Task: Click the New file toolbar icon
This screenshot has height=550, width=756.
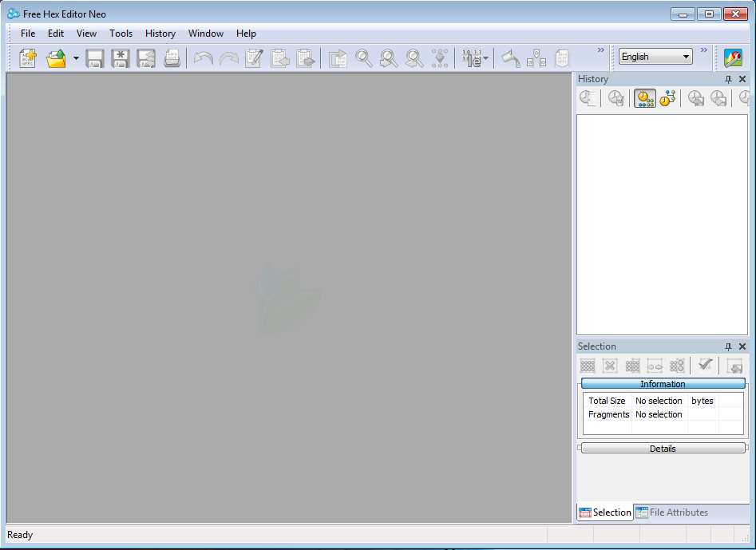Action: (28, 58)
